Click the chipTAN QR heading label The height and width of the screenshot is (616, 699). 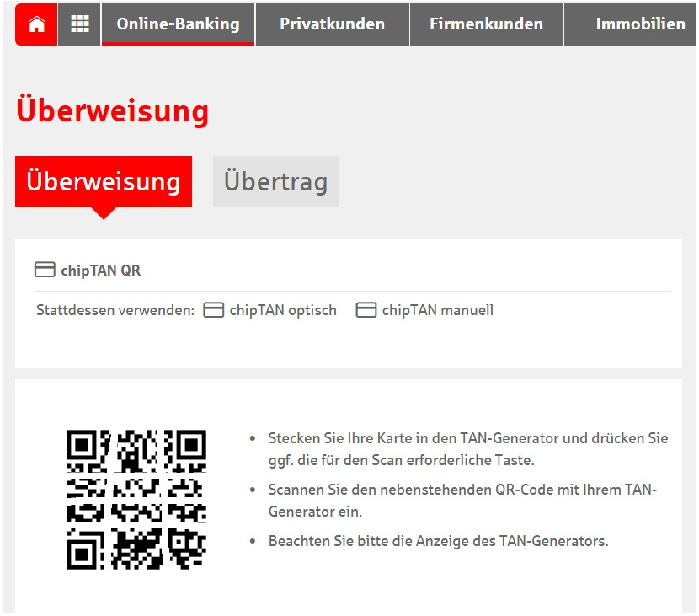tap(100, 271)
